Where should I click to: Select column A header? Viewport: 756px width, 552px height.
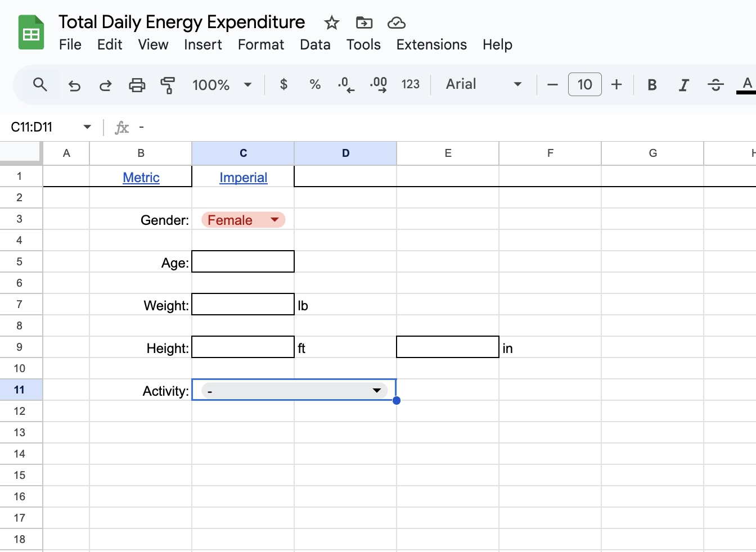[66, 153]
